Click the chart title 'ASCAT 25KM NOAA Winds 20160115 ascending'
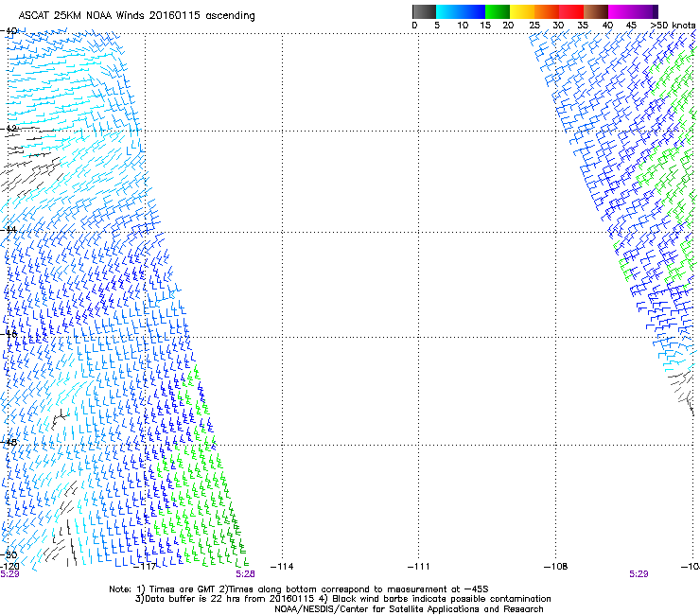Screen dimensions: 700x615 pos(136,16)
